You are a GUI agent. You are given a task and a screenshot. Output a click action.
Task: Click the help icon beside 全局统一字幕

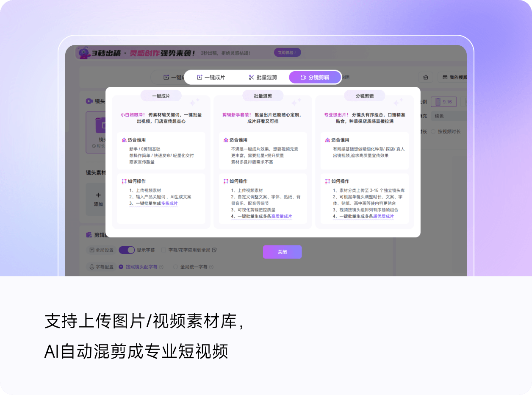[211, 267]
